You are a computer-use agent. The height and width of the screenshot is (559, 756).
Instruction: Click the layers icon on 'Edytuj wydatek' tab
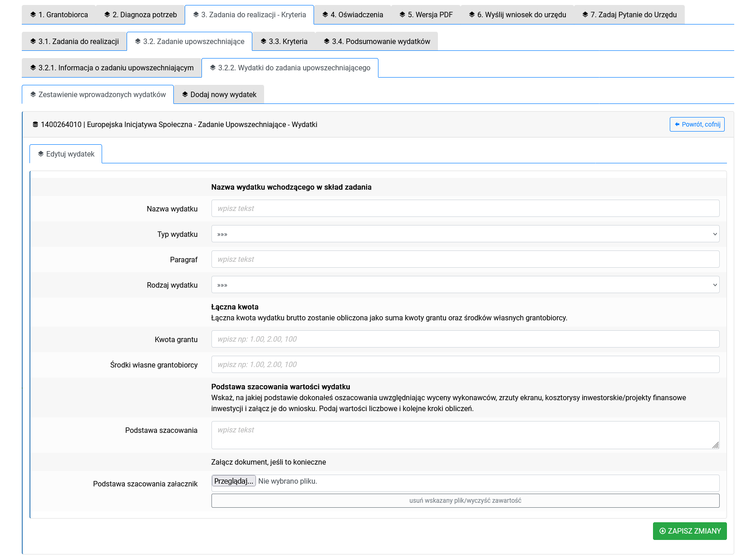41,154
